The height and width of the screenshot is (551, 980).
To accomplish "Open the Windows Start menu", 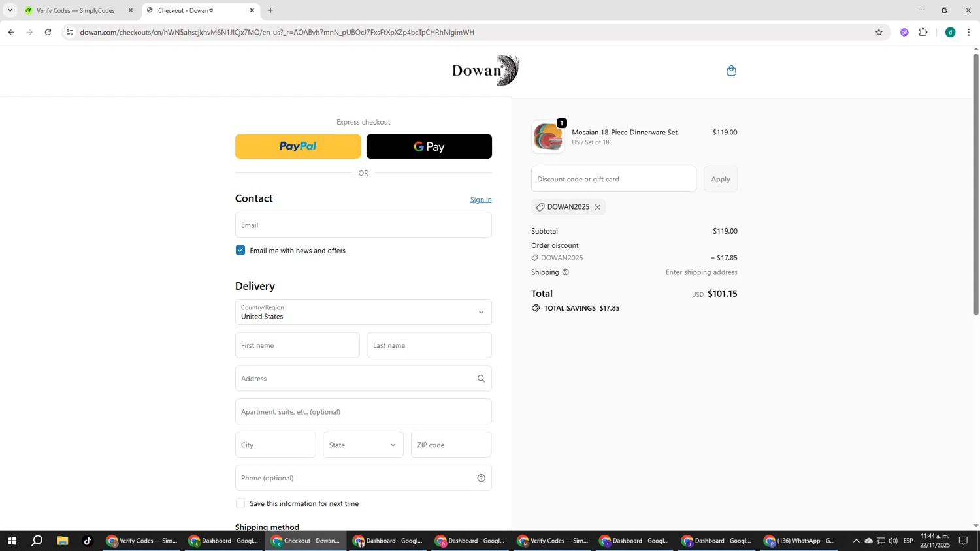I will coord(12,541).
